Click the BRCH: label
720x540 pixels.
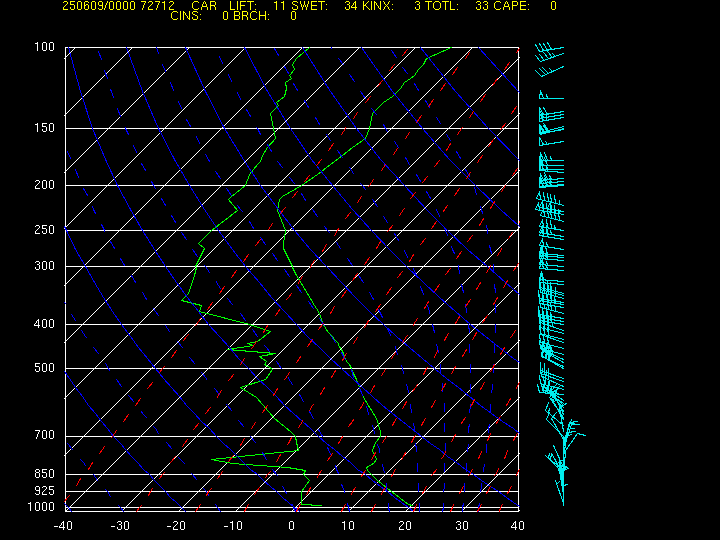pyautogui.click(x=252, y=16)
